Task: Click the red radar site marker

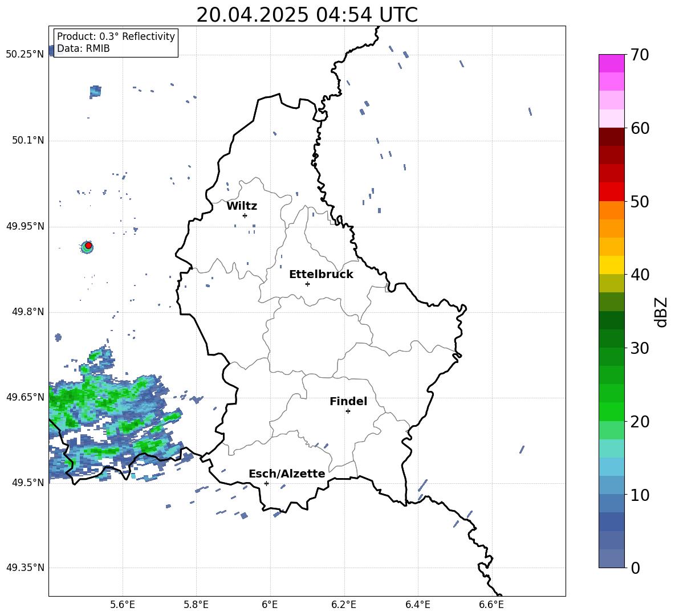Action: point(88,246)
